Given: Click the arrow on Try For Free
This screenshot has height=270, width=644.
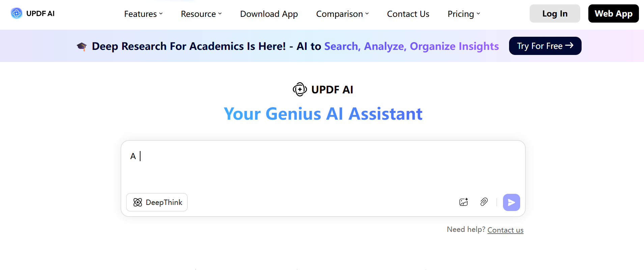Looking at the screenshot, I should pos(569,46).
